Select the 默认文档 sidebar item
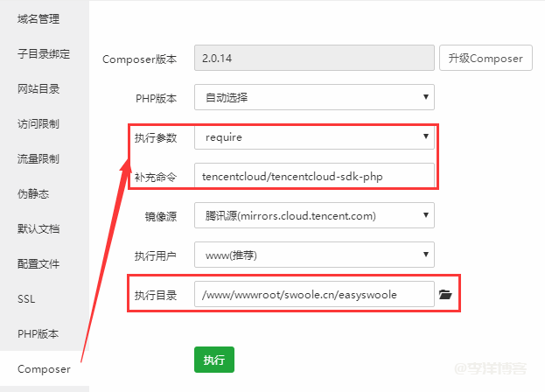The height and width of the screenshot is (392, 545). point(39,228)
